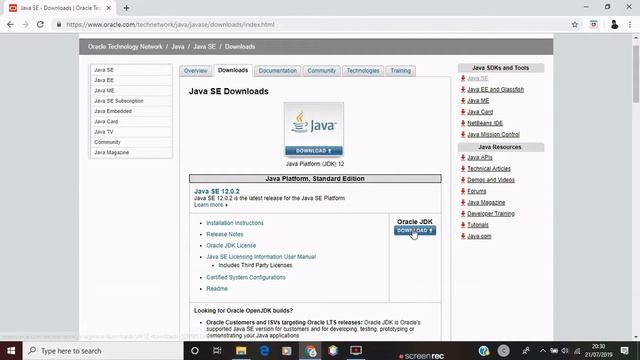Open the Demos and Videos link
The image size is (640, 360).
click(491, 180)
